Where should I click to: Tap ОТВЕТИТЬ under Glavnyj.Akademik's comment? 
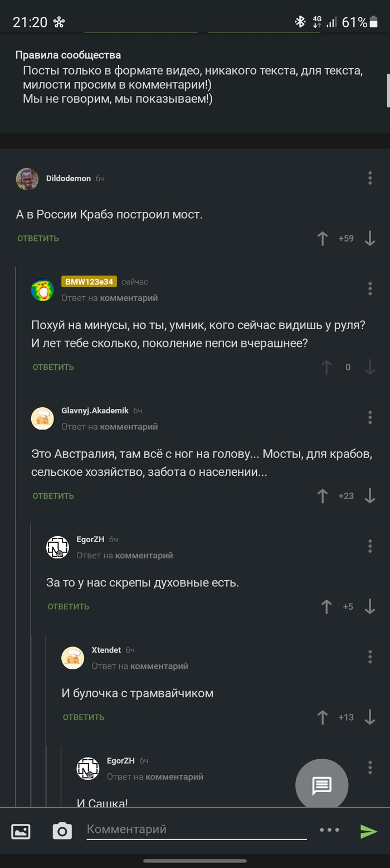(x=52, y=496)
